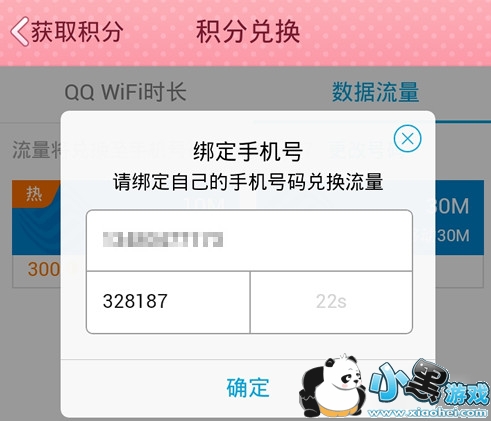The width and height of the screenshot is (491, 421).
Task: Confirm with the 确定 button
Action: coord(248,388)
